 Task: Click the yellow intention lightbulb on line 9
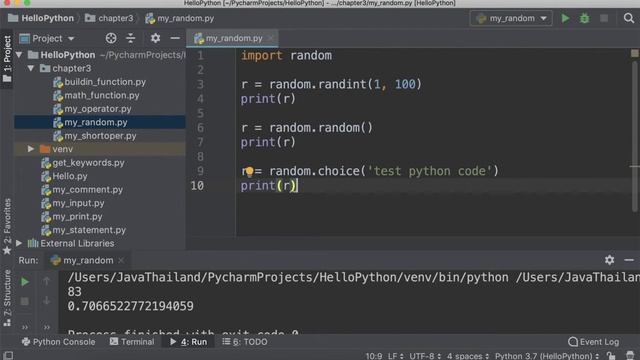[x=249, y=171]
